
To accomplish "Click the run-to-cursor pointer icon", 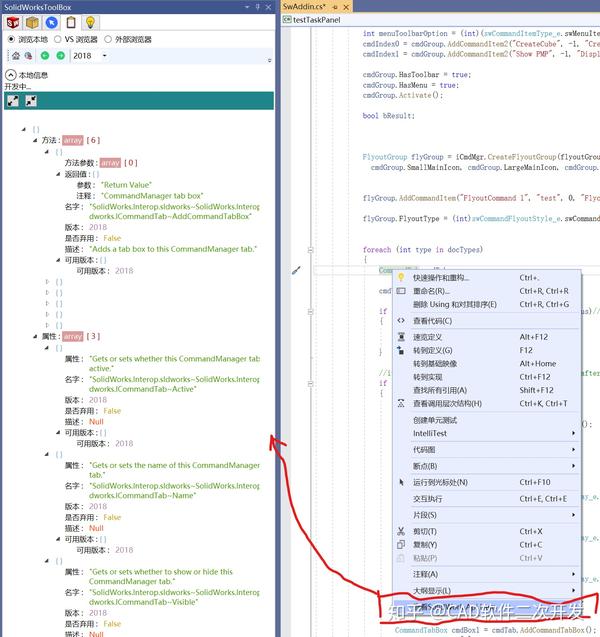I will coord(401,482).
